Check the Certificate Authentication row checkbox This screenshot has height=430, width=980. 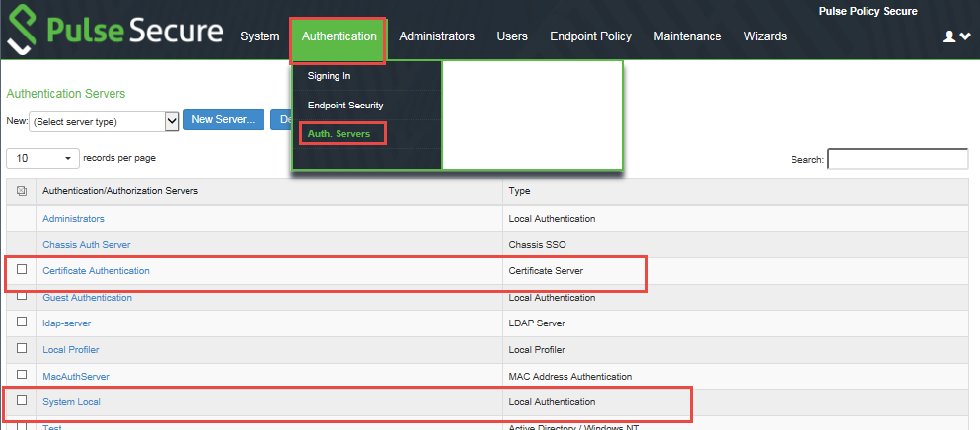(x=22, y=269)
